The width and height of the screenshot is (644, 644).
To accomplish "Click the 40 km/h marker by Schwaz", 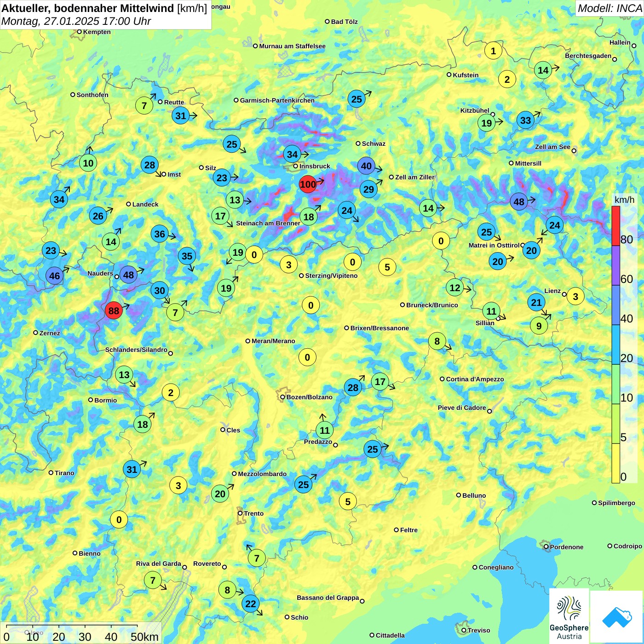I will pos(366,166).
